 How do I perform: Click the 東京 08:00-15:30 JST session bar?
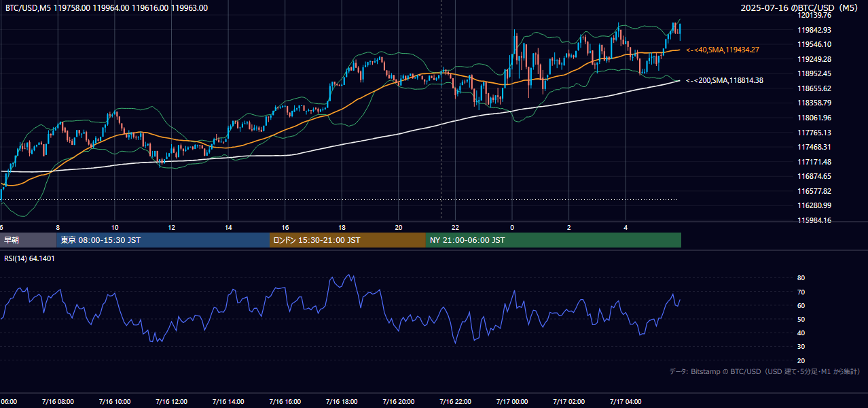click(x=163, y=240)
